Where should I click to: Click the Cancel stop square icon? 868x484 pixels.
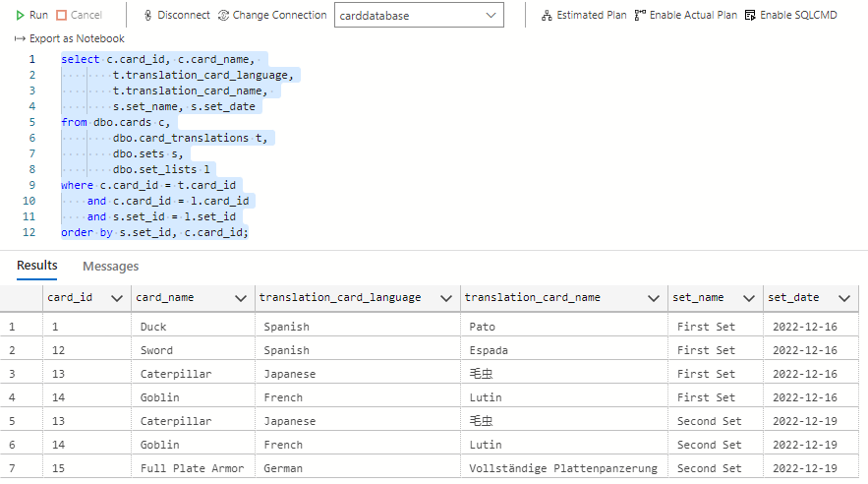pyautogui.click(x=62, y=15)
